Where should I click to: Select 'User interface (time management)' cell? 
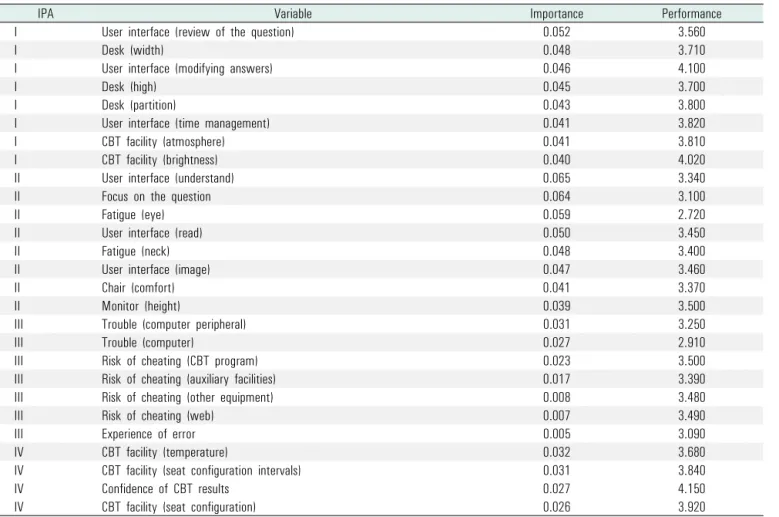point(185,124)
